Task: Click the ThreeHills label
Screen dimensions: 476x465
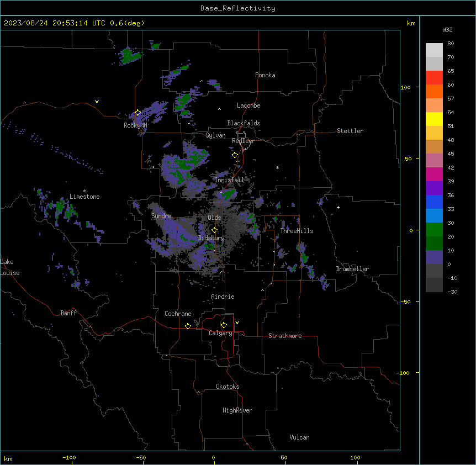Action: tap(297, 231)
